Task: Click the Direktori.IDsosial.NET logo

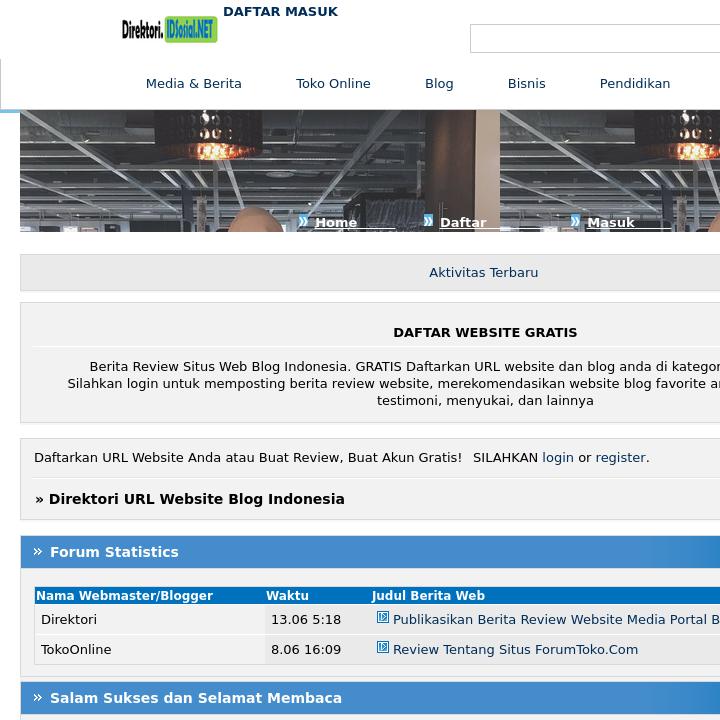Action: click(169, 30)
